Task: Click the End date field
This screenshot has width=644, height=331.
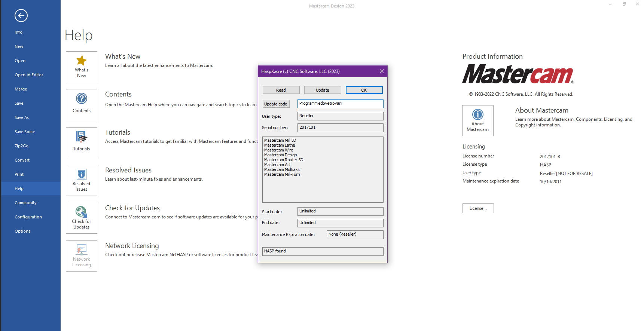Action: click(341, 223)
